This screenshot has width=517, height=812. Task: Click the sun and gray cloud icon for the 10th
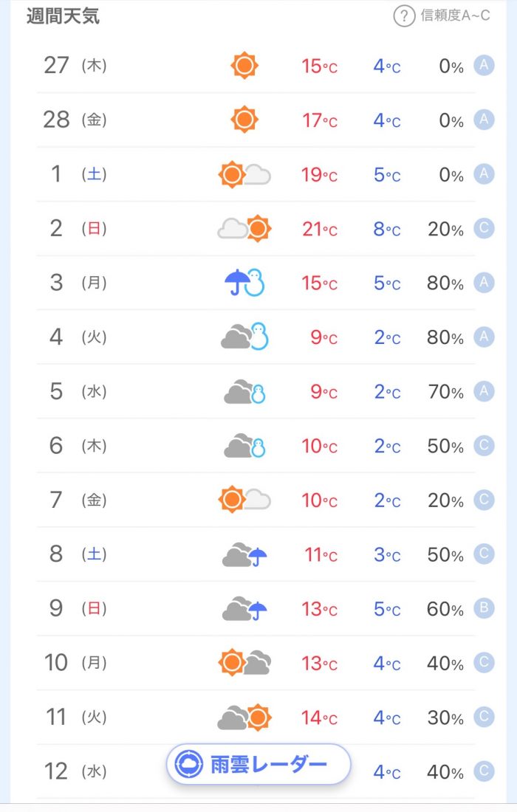(x=244, y=662)
